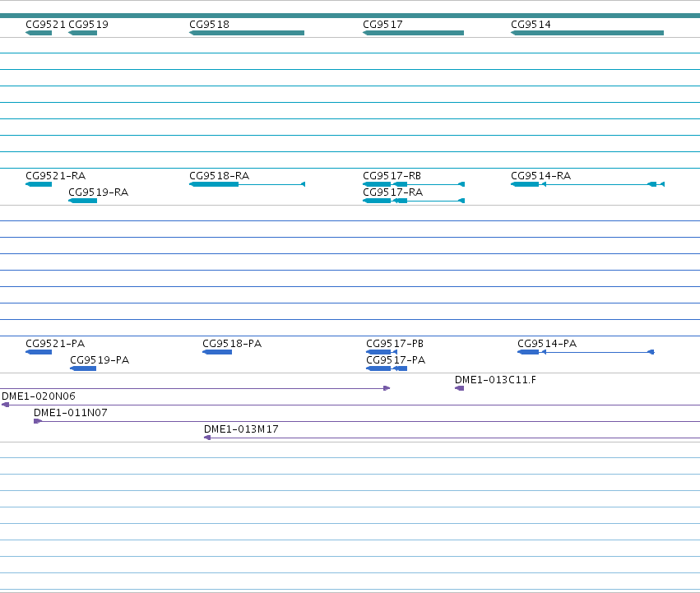Select transcript glyph CG9518-RA exon
This screenshot has height=593, width=700.
pos(214,184)
